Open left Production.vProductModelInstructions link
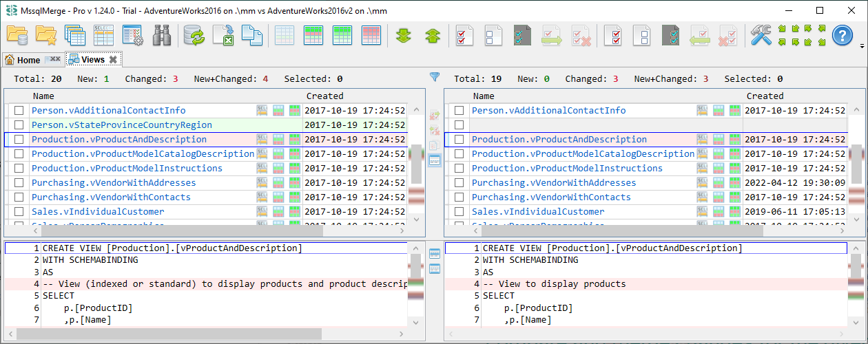Image resolution: width=868 pixels, height=344 pixels. (127, 168)
